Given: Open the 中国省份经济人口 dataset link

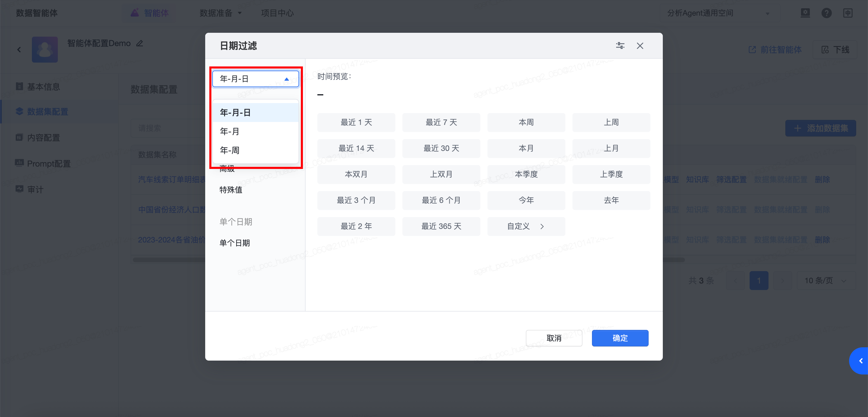Looking at the screenshot, I should pyautogui.click(x=172, y=210).
